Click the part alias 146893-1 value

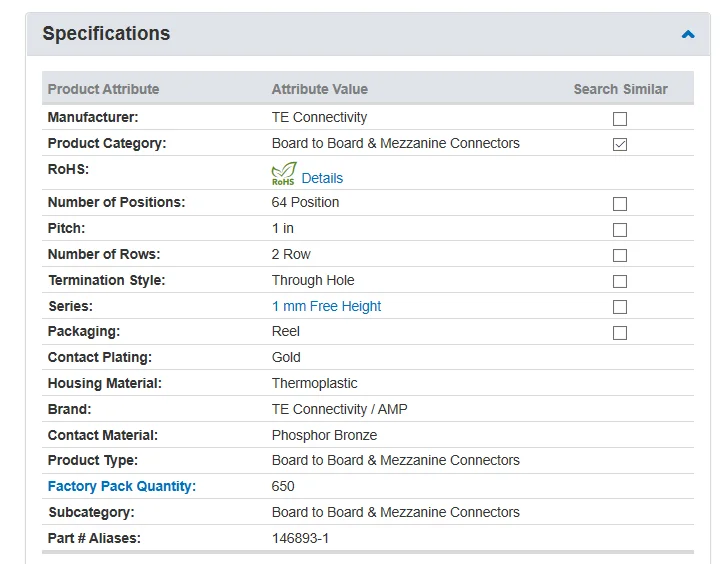(300, 538)
